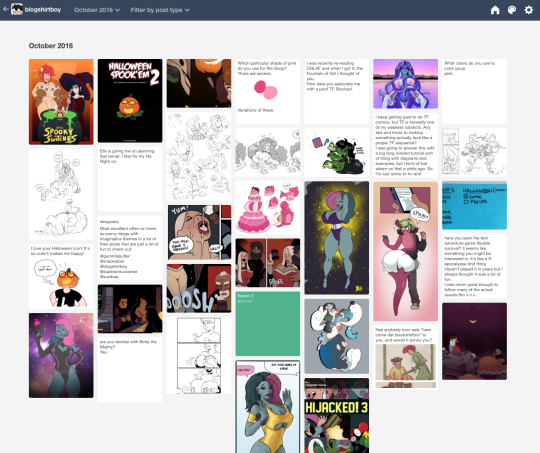
Task: Open the theme palette icon
Action: [x=512, y=10]
